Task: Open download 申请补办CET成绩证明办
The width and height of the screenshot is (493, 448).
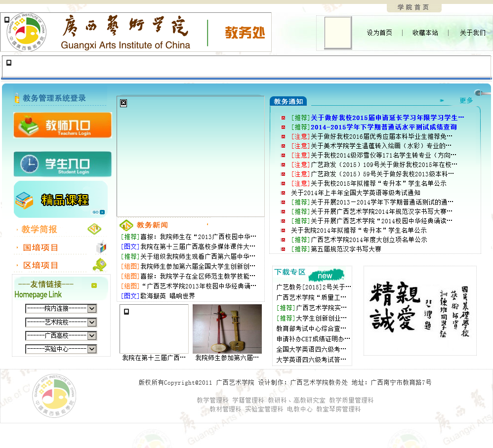Action: 313,339
